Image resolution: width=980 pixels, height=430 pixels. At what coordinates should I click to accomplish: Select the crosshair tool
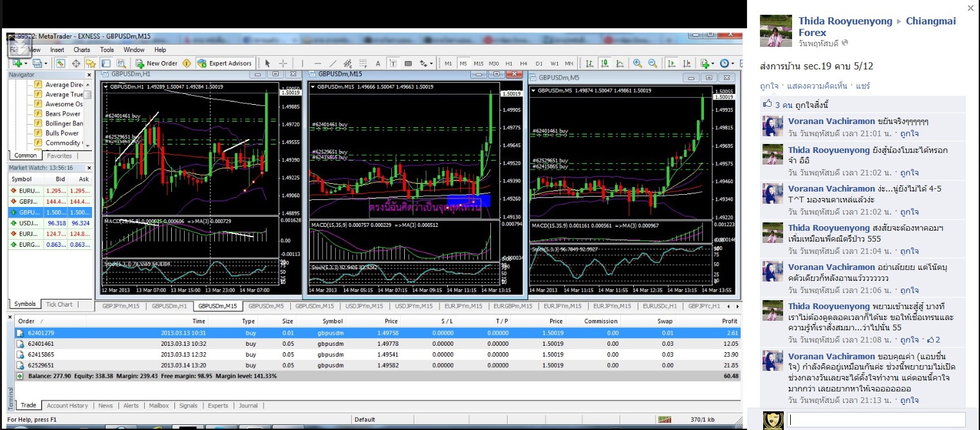click(283, 63)
